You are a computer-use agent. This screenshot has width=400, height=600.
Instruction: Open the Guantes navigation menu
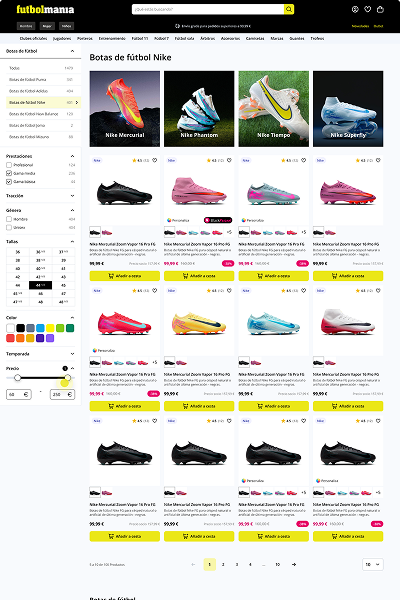pyautogui.click(x=297, y=38)
